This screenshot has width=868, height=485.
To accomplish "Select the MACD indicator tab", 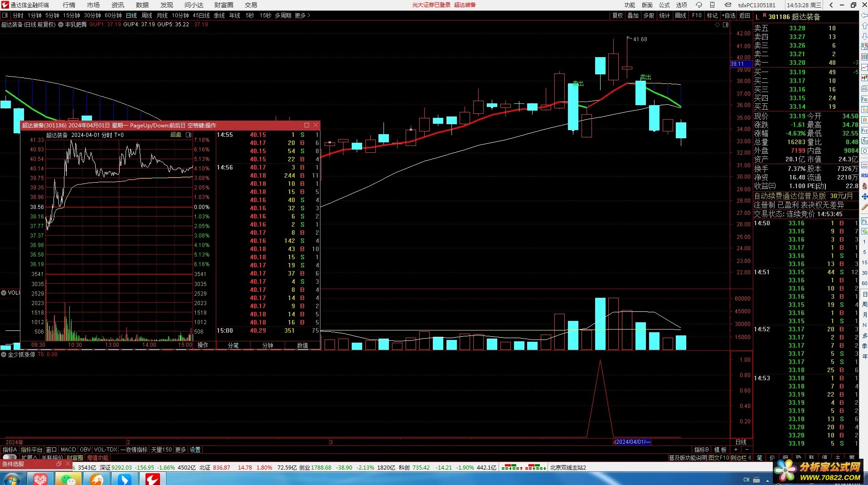I will (68, 450).
